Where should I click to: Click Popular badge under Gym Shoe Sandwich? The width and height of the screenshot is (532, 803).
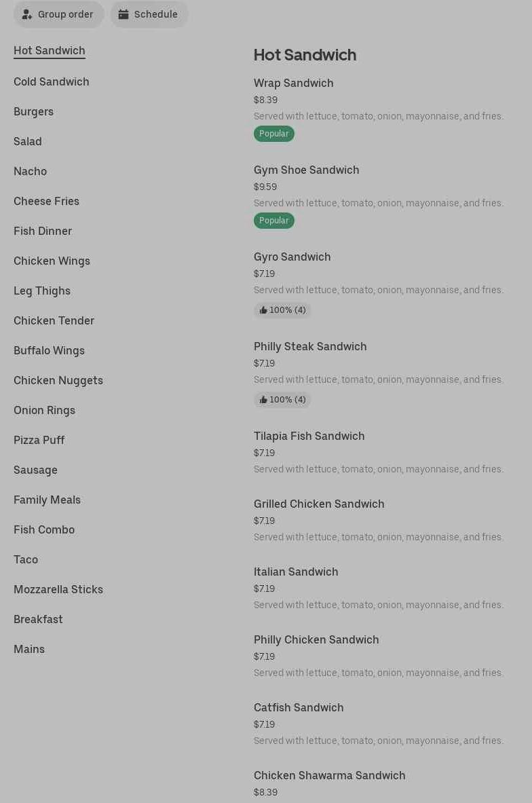coord(274,221)
